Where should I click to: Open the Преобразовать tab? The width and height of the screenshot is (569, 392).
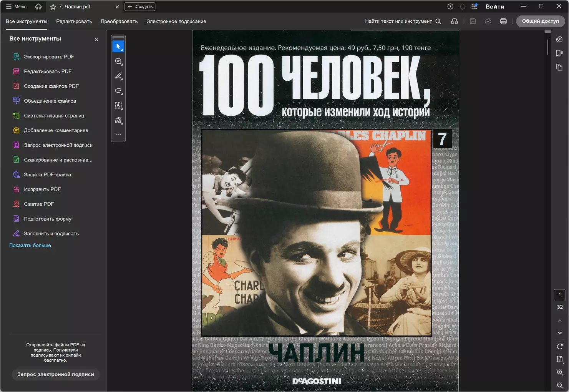(119, 22)
